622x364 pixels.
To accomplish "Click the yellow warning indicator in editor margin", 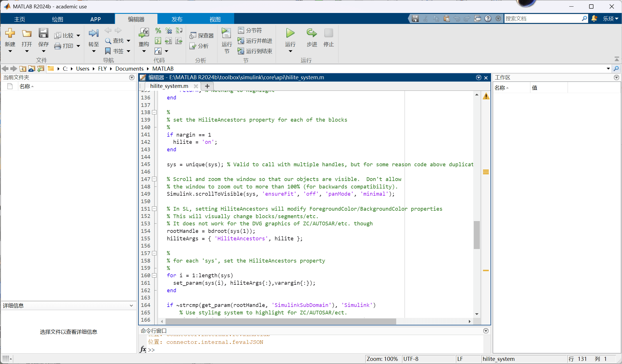I will click(x=486, y=96).
